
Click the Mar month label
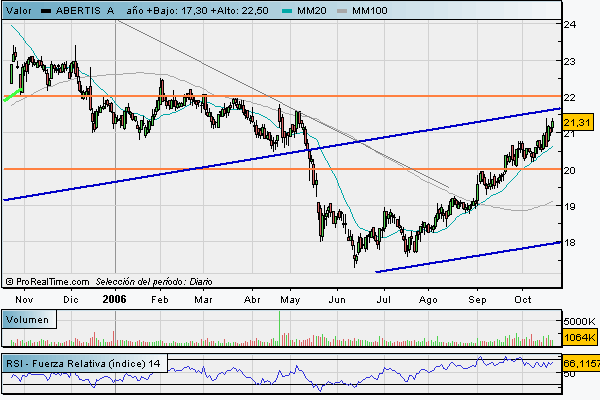(x=203, y=300)
